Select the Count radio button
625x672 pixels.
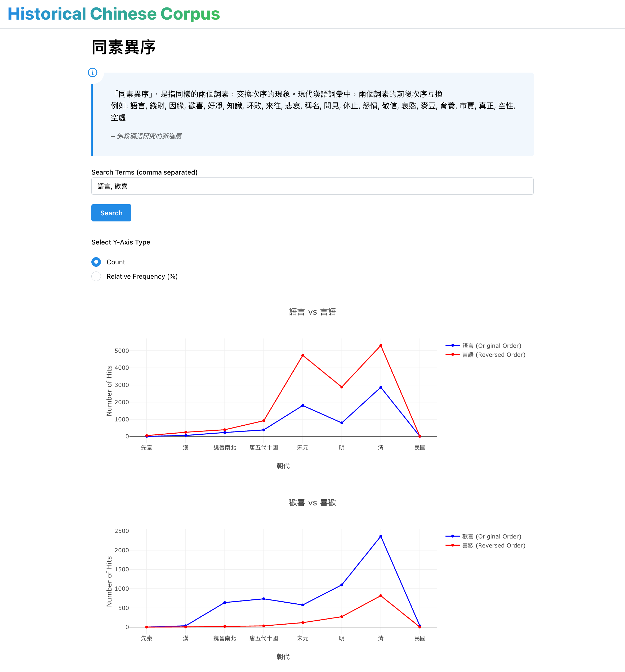[96, 262]
